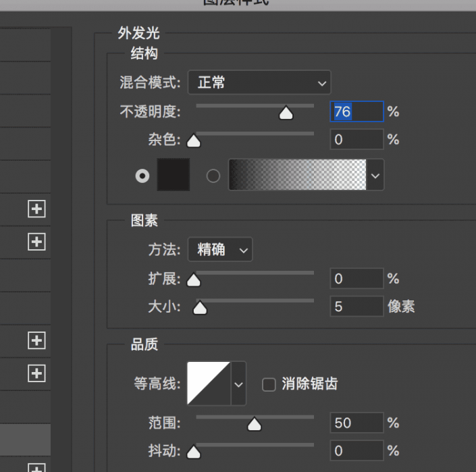This screenshot has height=472, width=476.
Task: Click the topmost plus icon in styles list
Action: [x=36, y=209]
